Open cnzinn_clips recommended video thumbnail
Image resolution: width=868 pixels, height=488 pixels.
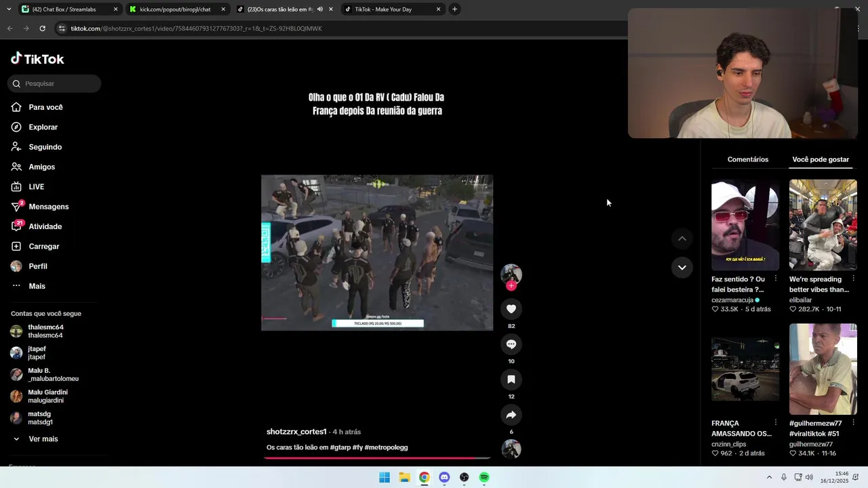pyautogui.click(x=745, y=369)
